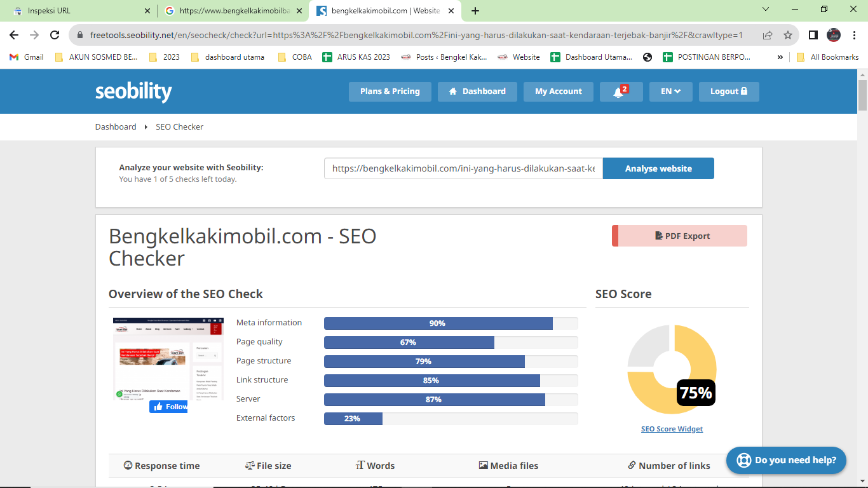Click the Number of links header
The height and width of the screenshot is (488, 868).
(x=669, y=466)
